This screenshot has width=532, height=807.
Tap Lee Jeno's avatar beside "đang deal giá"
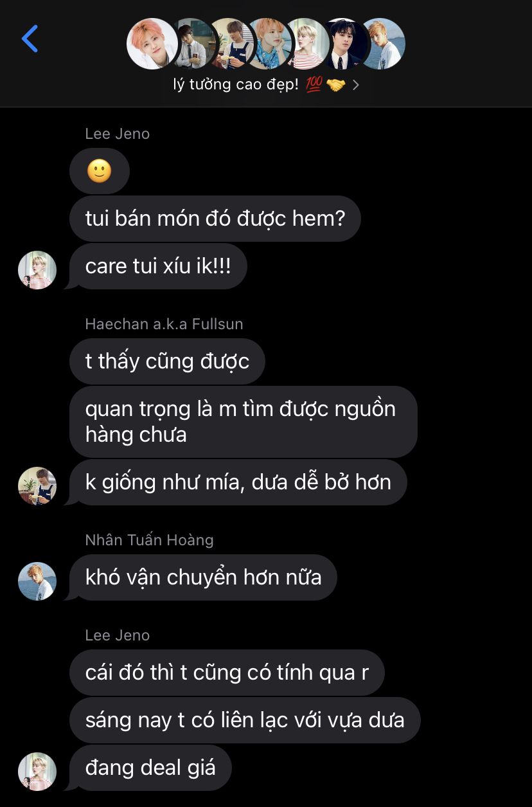click(x=37, y=772)
